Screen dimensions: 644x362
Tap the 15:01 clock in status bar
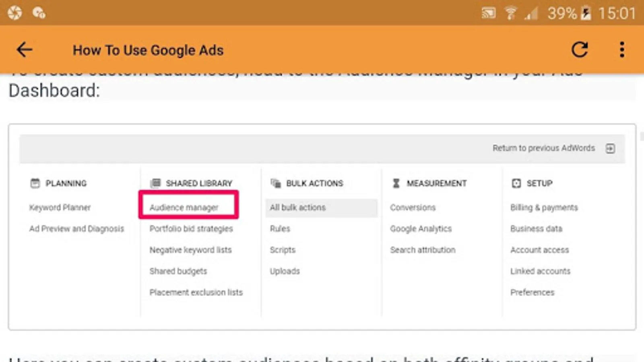click(617, 14)
